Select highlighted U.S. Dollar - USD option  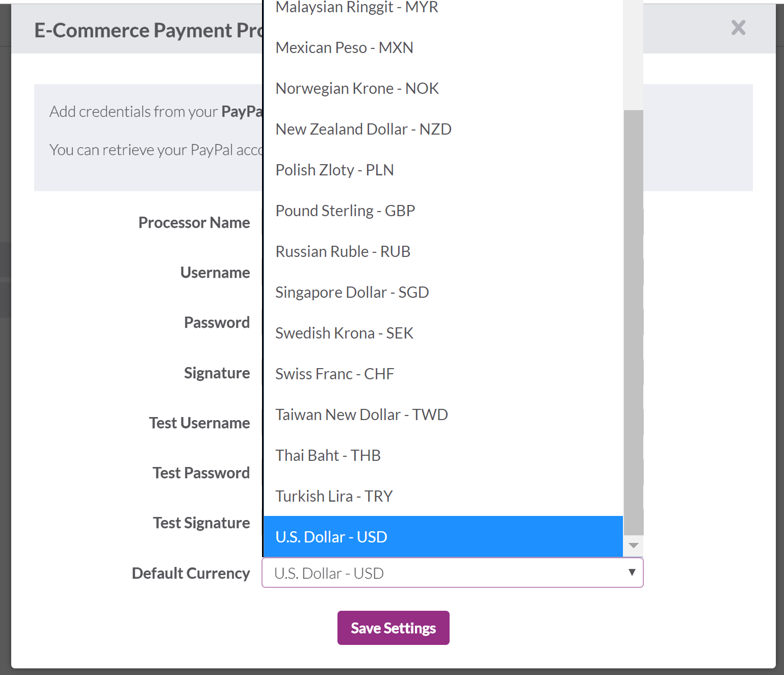(443, 536)
